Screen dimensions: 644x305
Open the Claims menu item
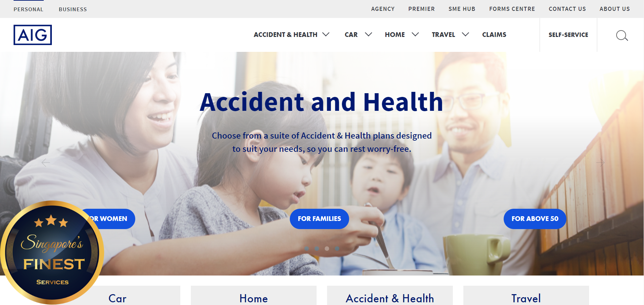pyautogui.click(x=494, y=35)
